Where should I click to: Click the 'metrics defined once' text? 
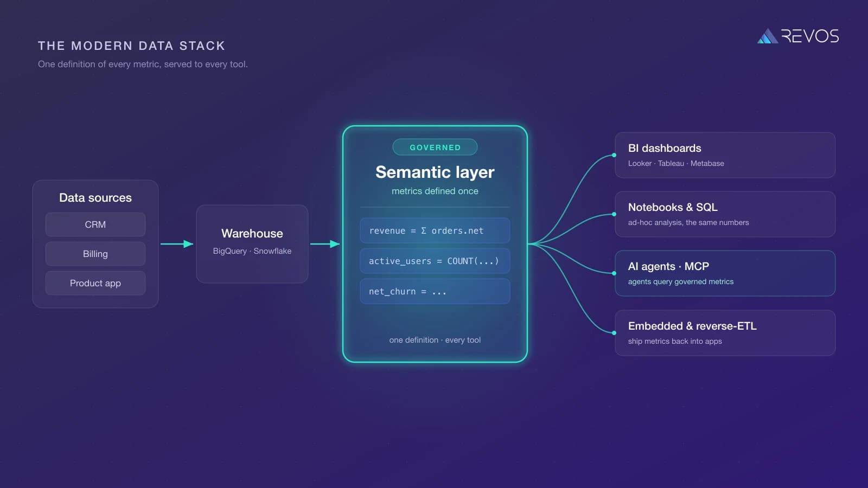tap(435, 191)
